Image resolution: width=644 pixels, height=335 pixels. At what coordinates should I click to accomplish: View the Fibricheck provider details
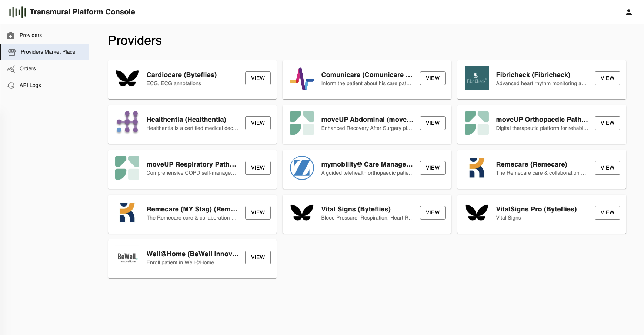[x=607, y=78]
